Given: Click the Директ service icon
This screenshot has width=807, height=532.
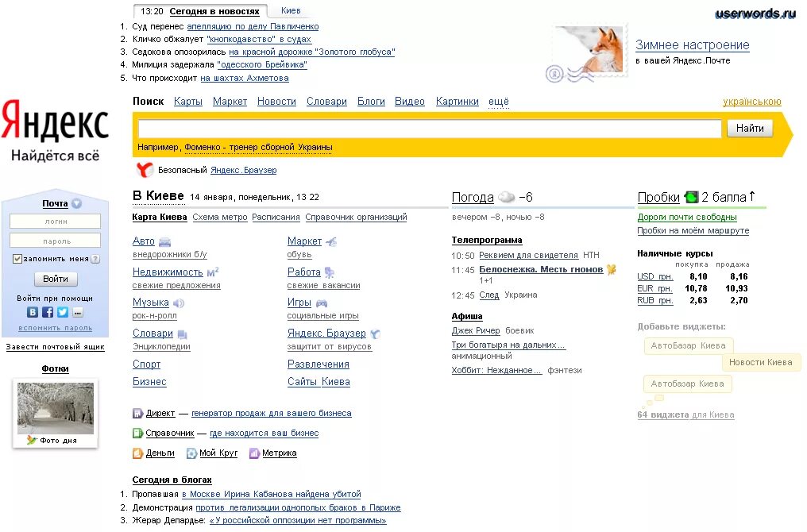Looking at the screenshot, I should point(137,413).
